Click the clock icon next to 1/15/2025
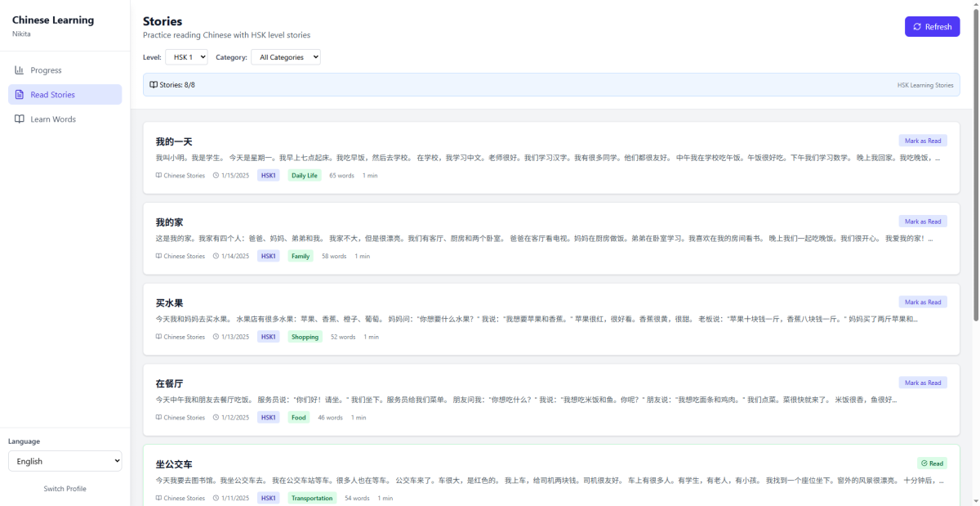This screenshot has width=980, height=506. 216,175
